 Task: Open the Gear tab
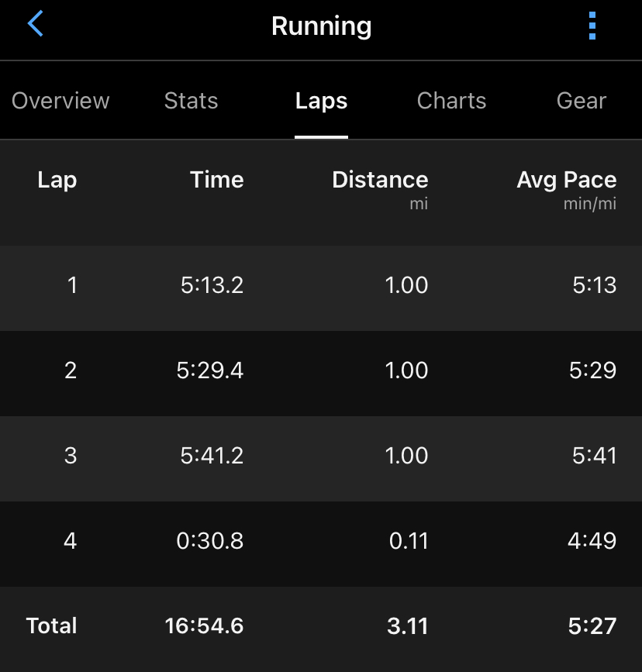point(582,101)
